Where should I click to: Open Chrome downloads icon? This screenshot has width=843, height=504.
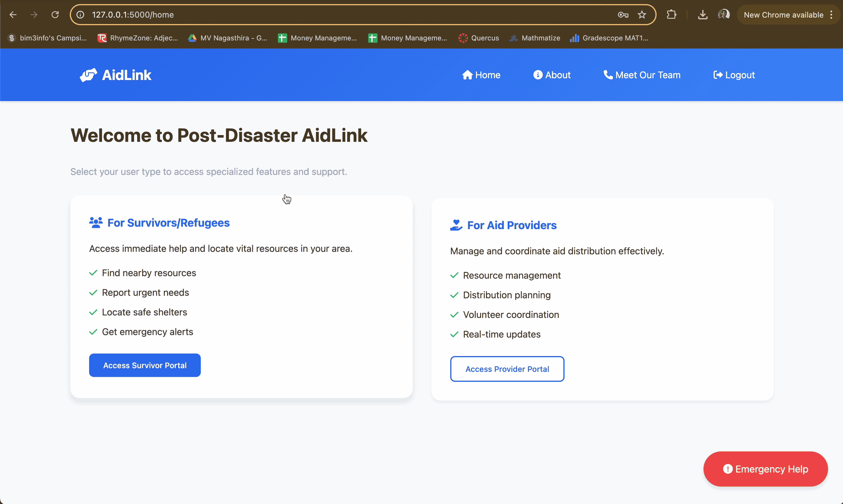pyautogui.click(x=702, y=15)
